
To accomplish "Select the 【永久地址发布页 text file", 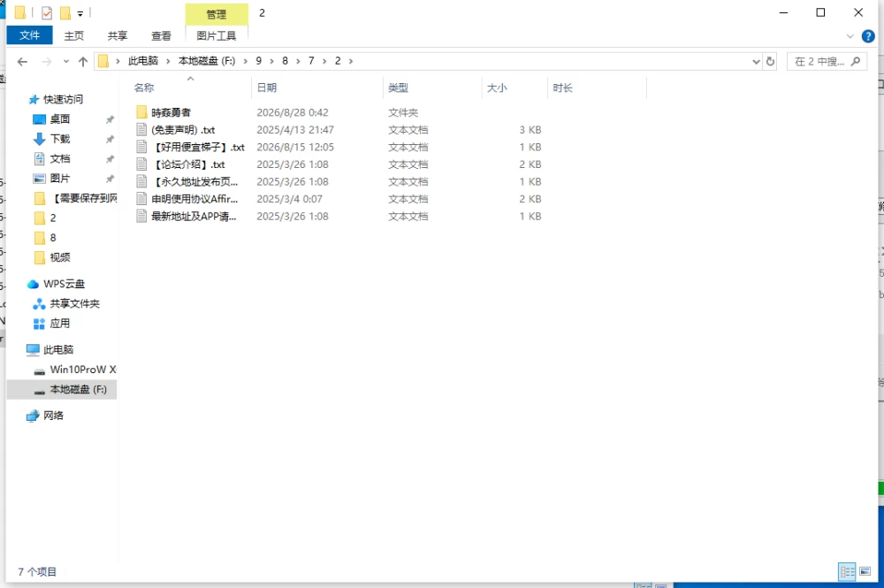I will [x=187, y=182].
